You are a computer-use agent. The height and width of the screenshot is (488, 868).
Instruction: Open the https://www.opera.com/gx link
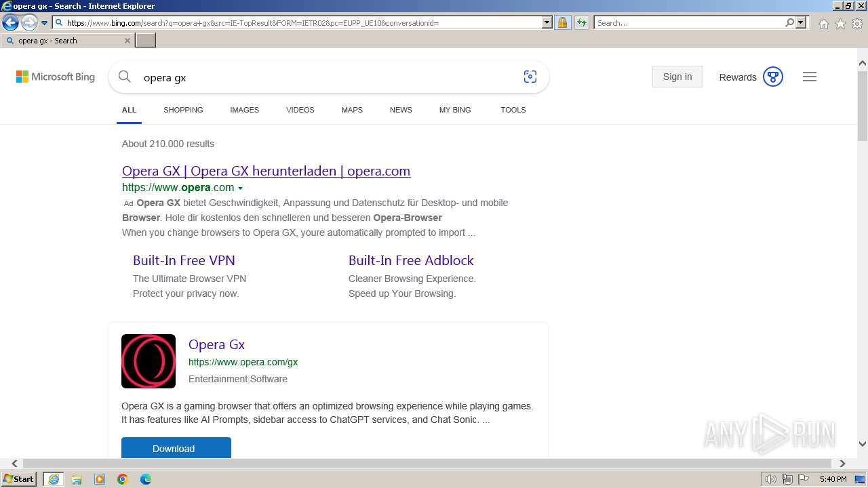tap(243, 362)
